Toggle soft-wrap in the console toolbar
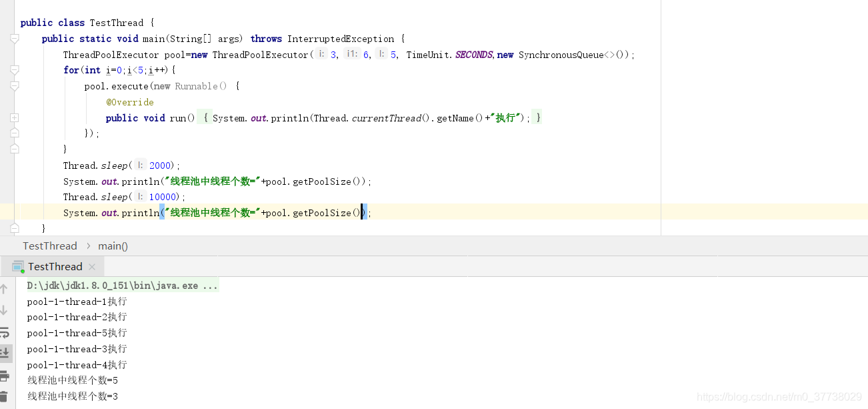Viewport: 868px width, 409px height. [x=5, y=332]
